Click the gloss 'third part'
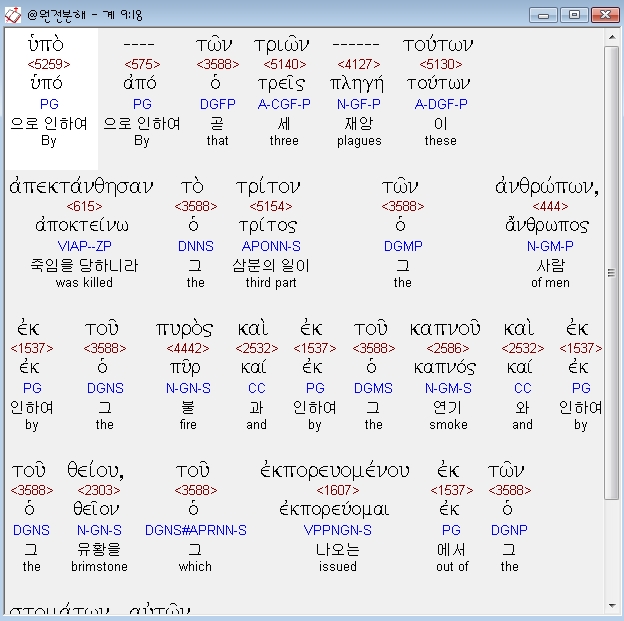The width and height of the screenshot is (624, 621). (x=271, y=283)
